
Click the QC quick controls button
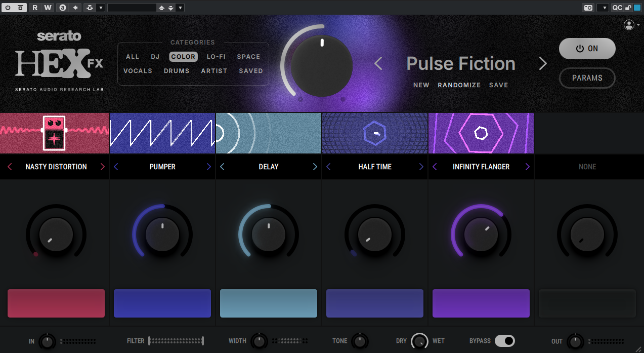click(617, 8)
